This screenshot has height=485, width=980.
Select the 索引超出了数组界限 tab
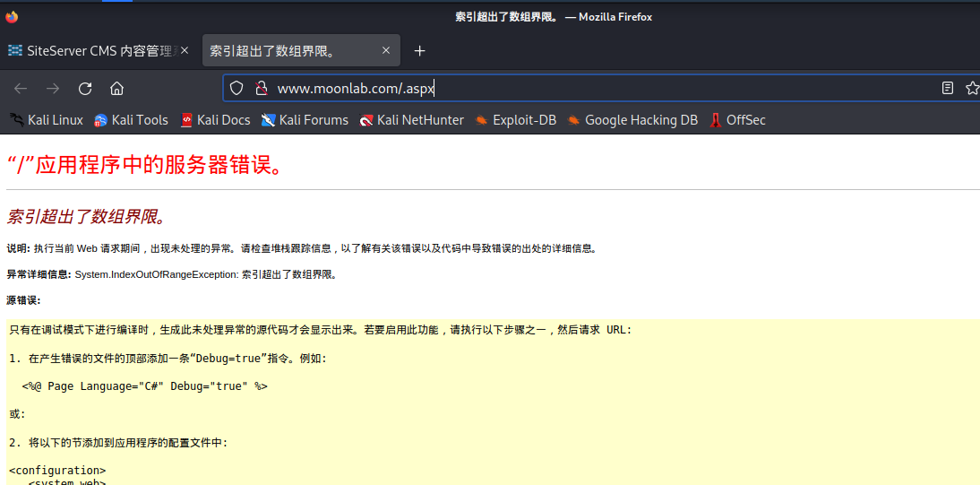(x=301, y=51)
